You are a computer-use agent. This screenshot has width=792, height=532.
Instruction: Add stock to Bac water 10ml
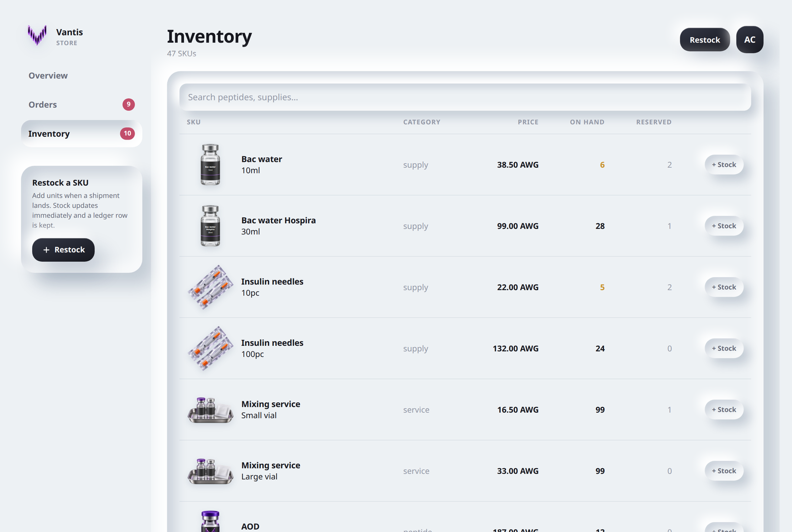click(x=724, y=165)
